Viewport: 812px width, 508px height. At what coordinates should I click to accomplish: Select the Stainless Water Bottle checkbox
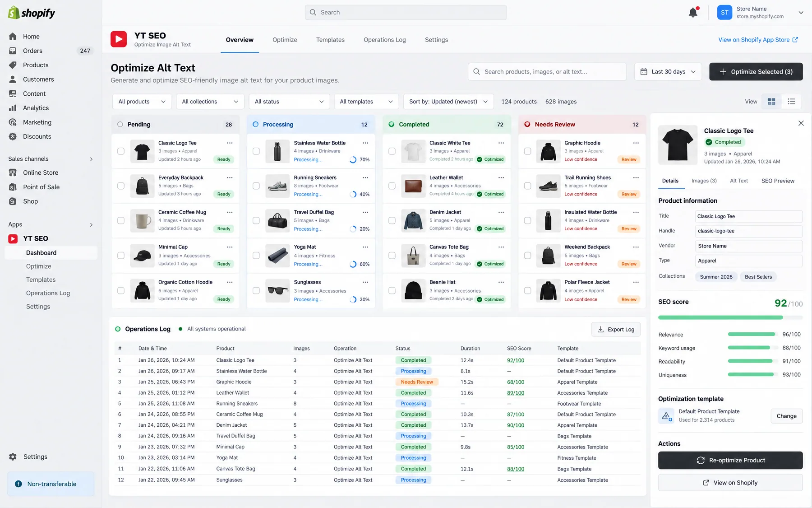(256, 151)
